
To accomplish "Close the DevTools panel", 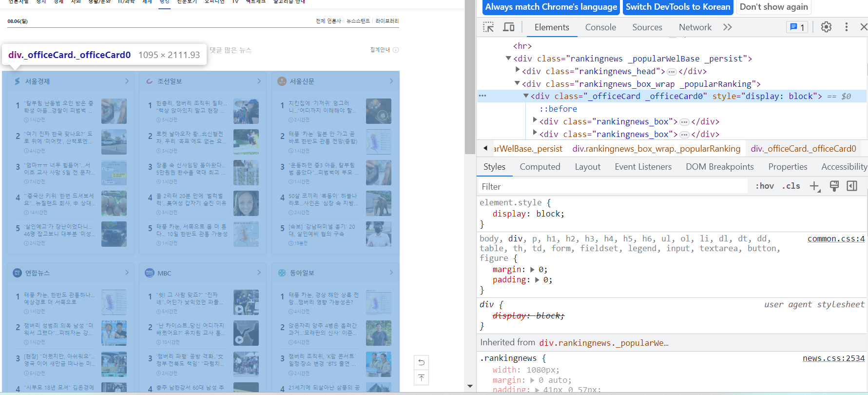I will coord(864,27).
